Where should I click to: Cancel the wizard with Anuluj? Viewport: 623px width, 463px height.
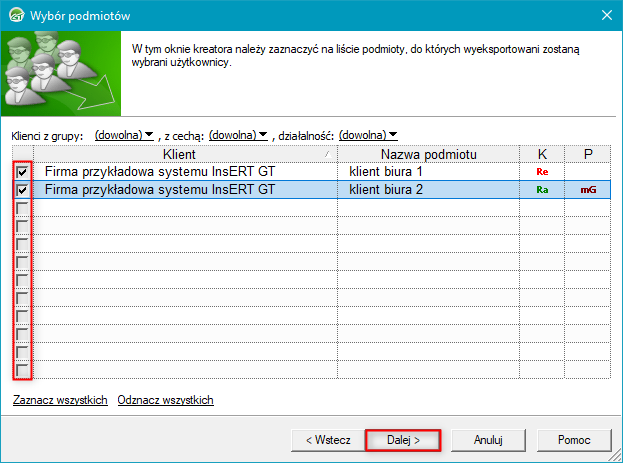488,440
